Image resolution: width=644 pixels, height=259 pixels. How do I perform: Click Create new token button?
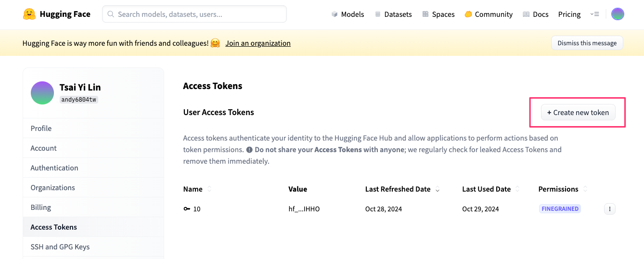coord(578,113)
